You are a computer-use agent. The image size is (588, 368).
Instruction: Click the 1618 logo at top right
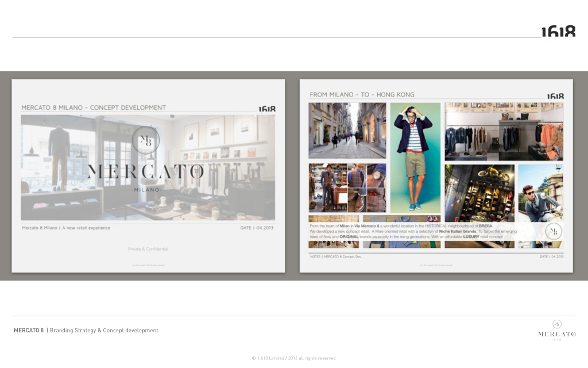pyautogui.click(x=558, y=32)
